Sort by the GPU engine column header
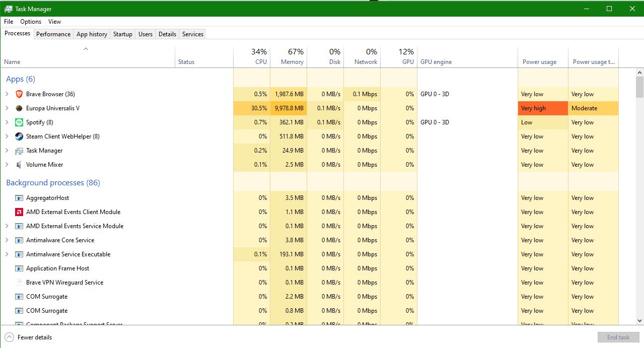 click(467, 57)
